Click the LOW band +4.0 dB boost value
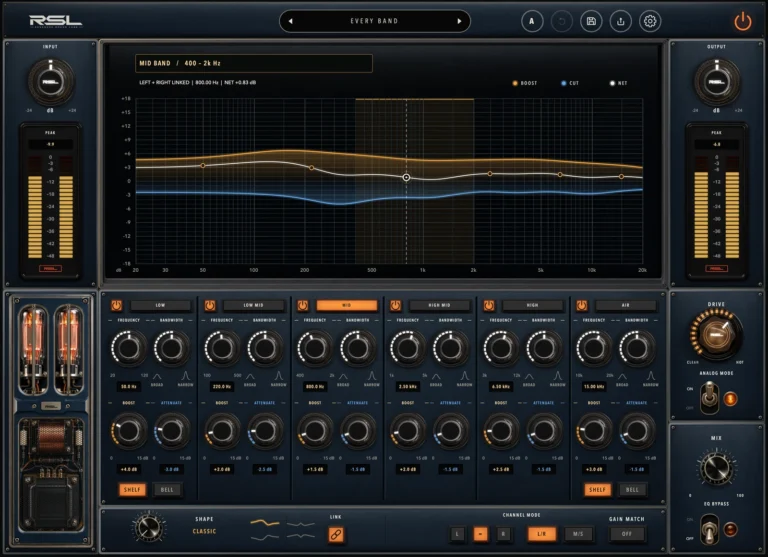Screen dimensions: 768x557 [129, 469]
